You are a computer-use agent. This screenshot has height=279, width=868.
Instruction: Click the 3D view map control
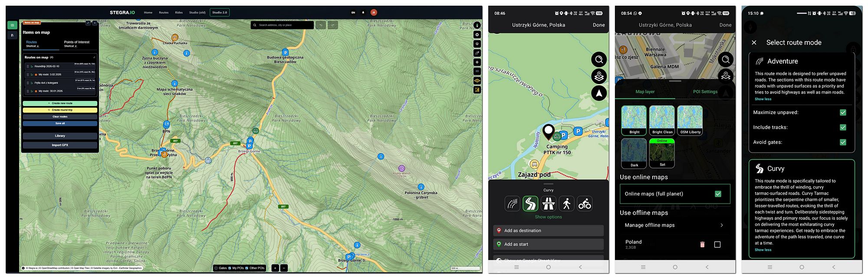[477, 71]
